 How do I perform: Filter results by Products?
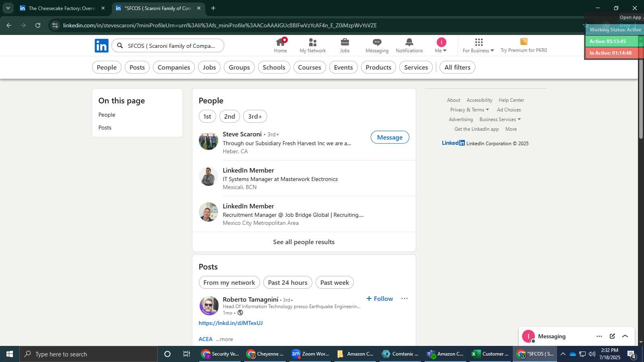coord(378,67)
